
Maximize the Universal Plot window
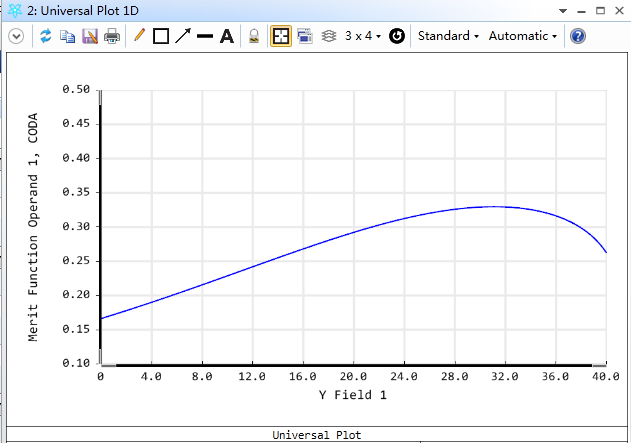click(600, 11)
